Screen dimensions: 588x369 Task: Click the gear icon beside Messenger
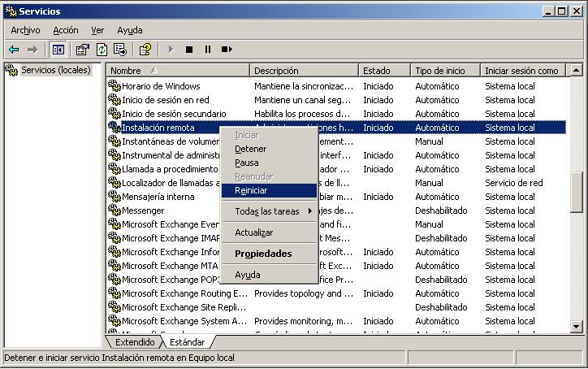click(114, 211)
